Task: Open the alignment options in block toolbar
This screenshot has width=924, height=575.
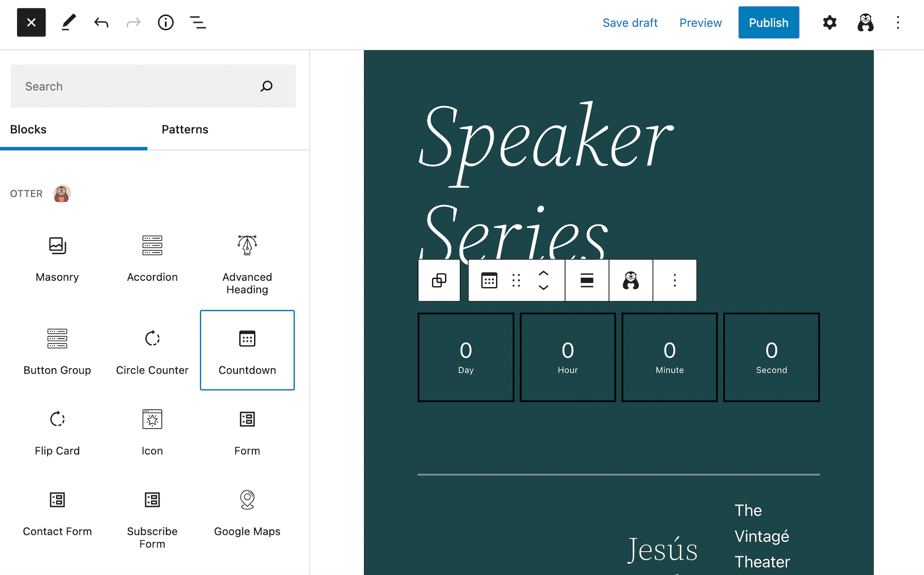Action: pyautogui.click(x=587, y=280)
